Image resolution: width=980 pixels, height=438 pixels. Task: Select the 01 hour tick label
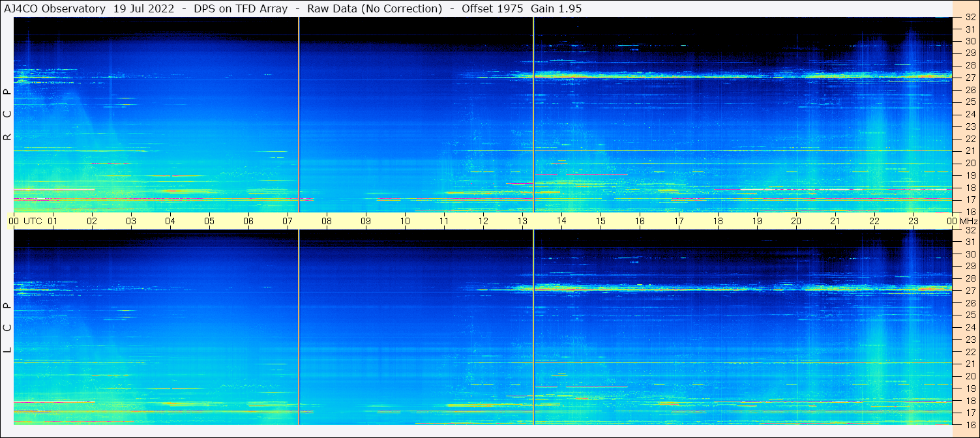[x=53, y=221]
